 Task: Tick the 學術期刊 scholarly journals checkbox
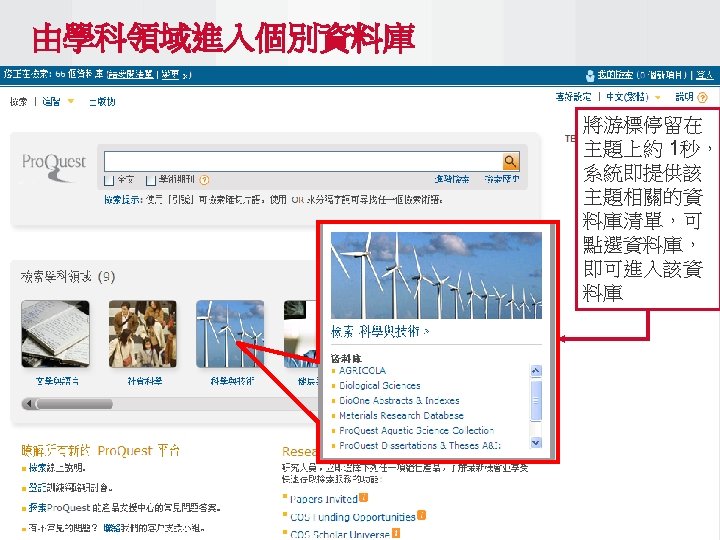click(x=150, y=180)
